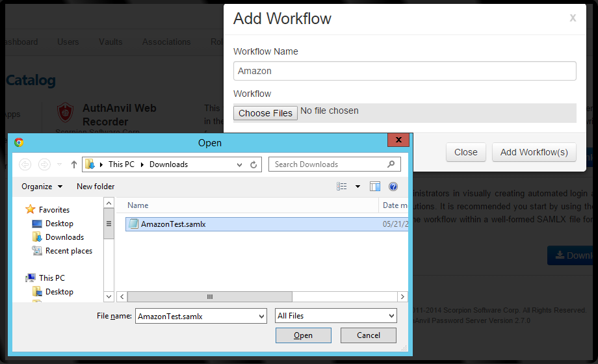
Task: Click the Search Downloads field
Action: click(335, 164)
